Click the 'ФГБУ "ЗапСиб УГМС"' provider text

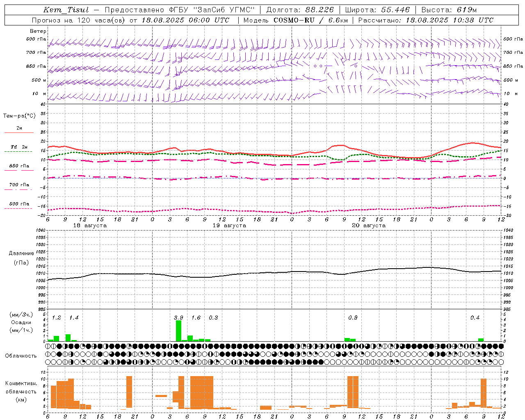pos(212,10)
